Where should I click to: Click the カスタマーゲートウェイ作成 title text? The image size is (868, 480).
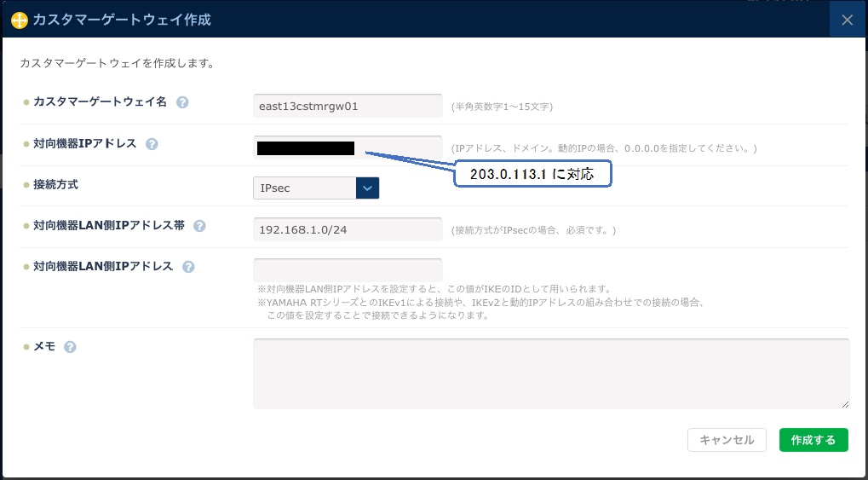[122, 20]
